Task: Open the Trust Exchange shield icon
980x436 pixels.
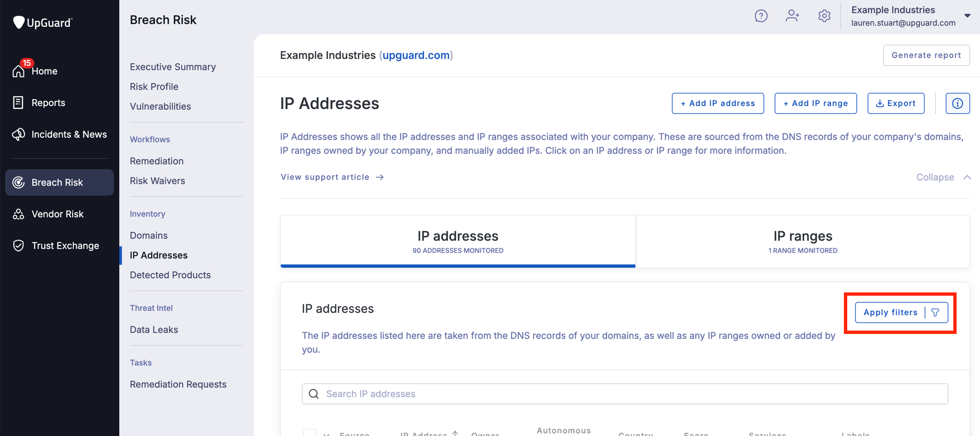Action: pyautogui.click(x=18, y=246)
